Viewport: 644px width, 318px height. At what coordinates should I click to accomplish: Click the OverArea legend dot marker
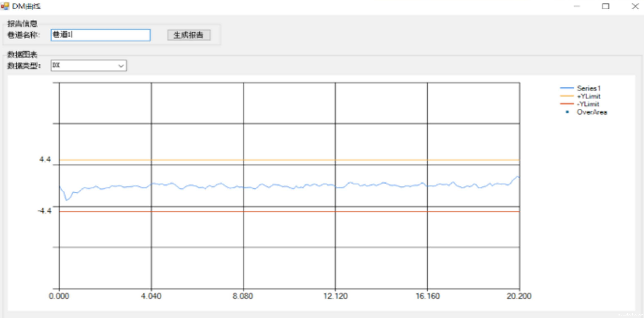(x=567, y=112)
